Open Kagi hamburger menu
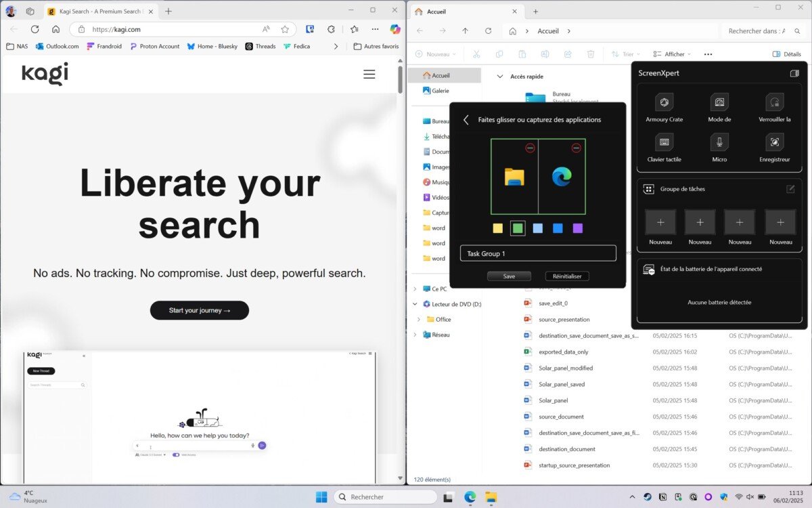Viewport: 812px width, 508px height. (369, 75)
